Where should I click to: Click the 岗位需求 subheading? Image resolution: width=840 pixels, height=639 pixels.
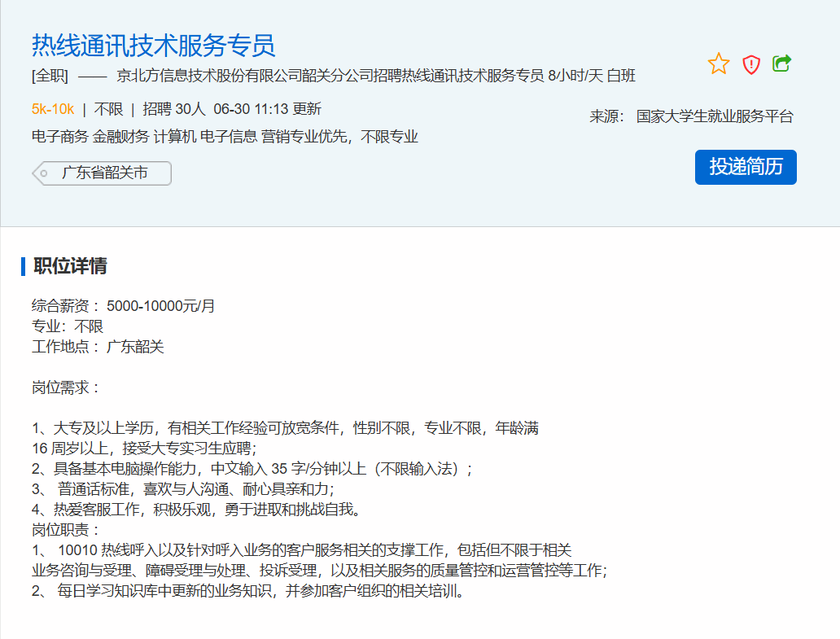coord(66,387)
